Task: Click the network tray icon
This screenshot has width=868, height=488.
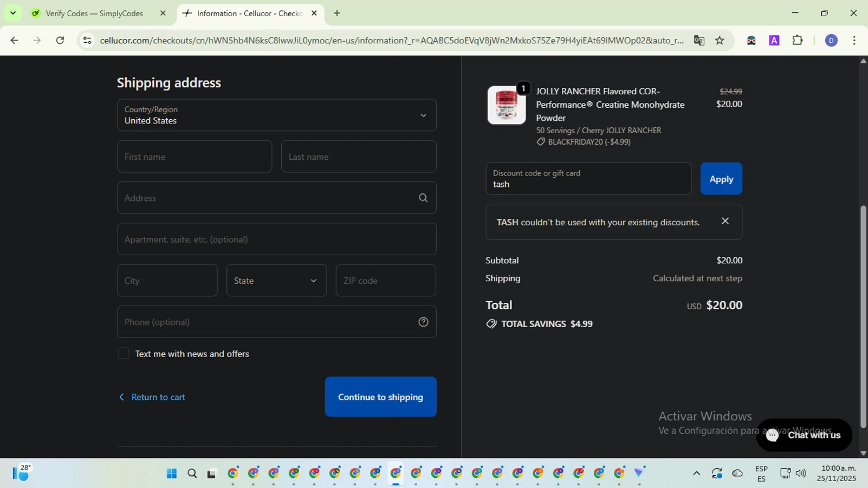Action: click(785, 474)
